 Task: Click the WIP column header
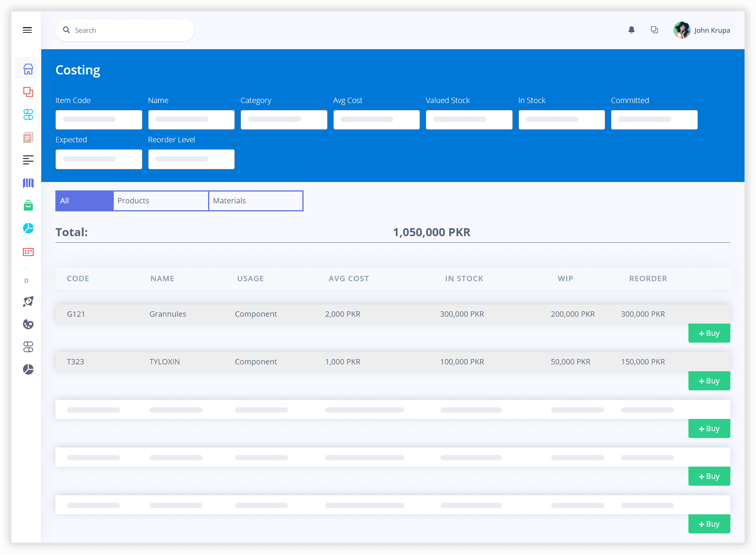pos(565,279)
